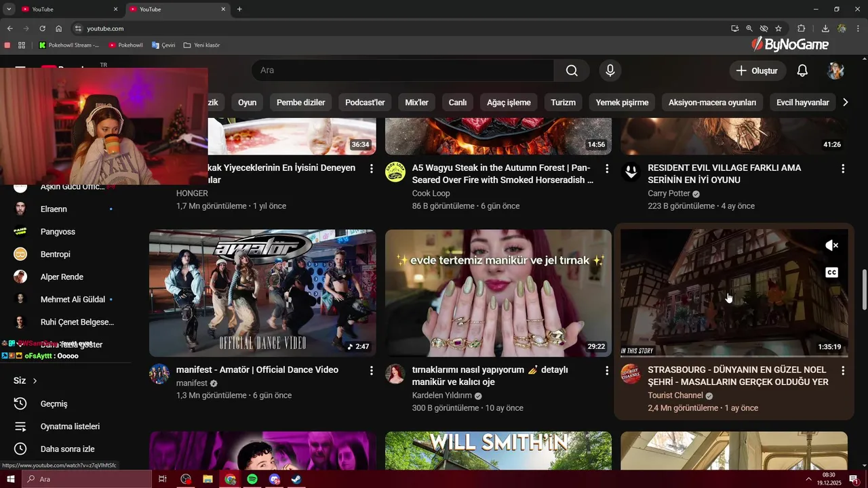Click the page vertical scrollbar thumb
This screenshot has width=868, height=488.
pyautogui.click(x=864, y=289)
